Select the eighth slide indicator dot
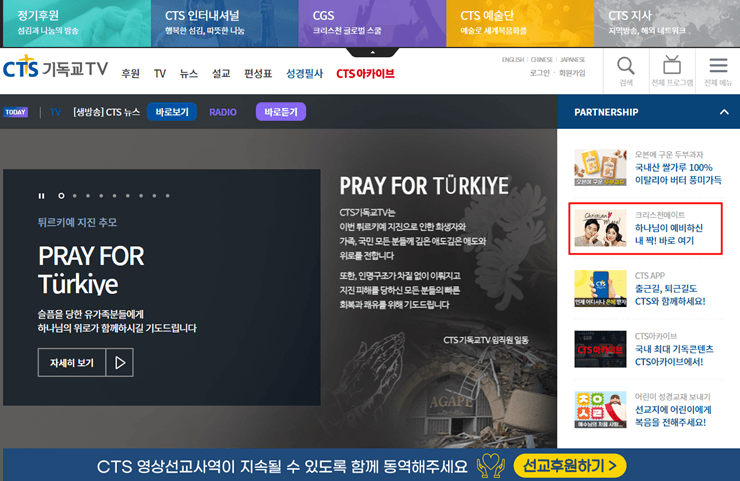The height and width of the screenshot is (481, 740). click(154, 196)
